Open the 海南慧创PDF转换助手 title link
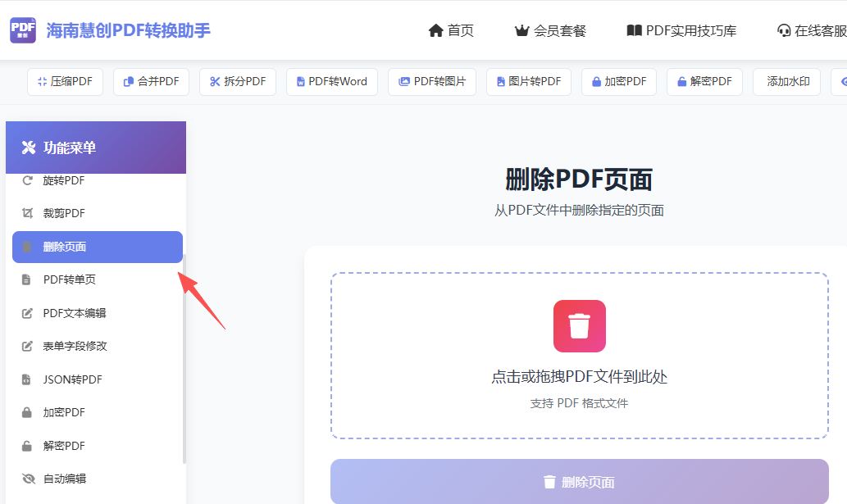 tap(128, 31)
